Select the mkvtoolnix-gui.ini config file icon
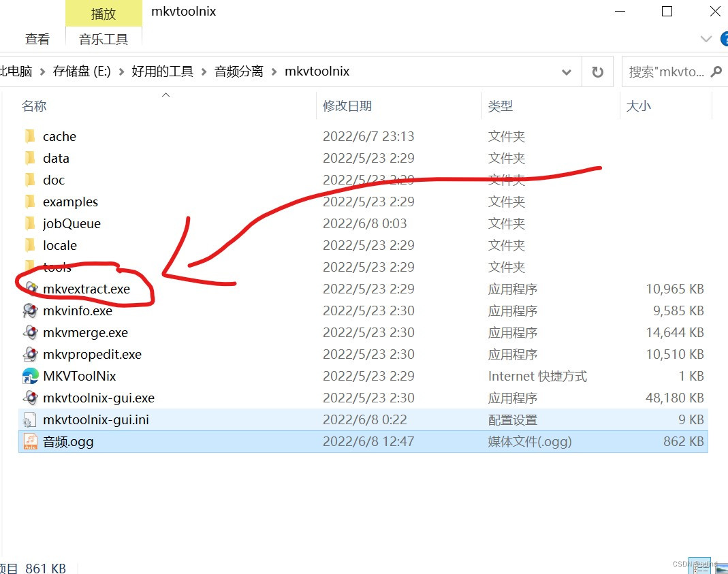 [x=30, y=419]
